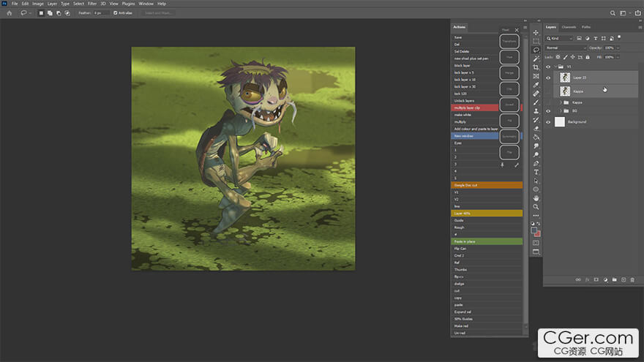Toggle lock all padlock
This screenshot has height=362, width=644.
588,57
